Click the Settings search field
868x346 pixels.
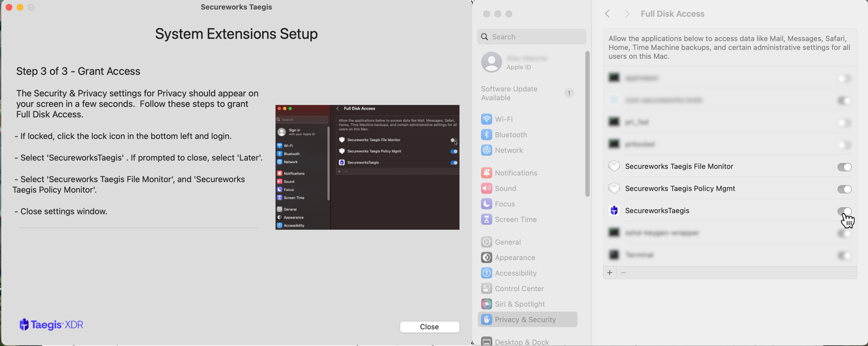[531, 37]
